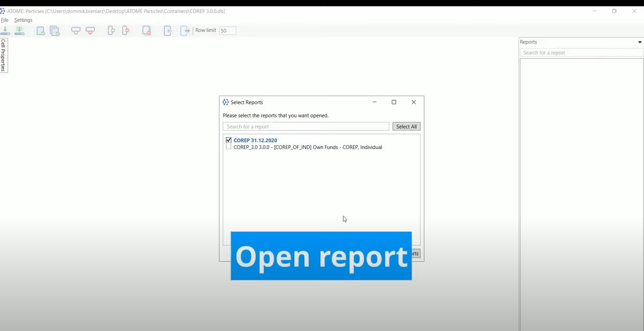The width and height of the screenshot is (644, 331).
Task: Toggle the COREP 31.12.2020 checkbox
Action: click(x=228, y=140)
